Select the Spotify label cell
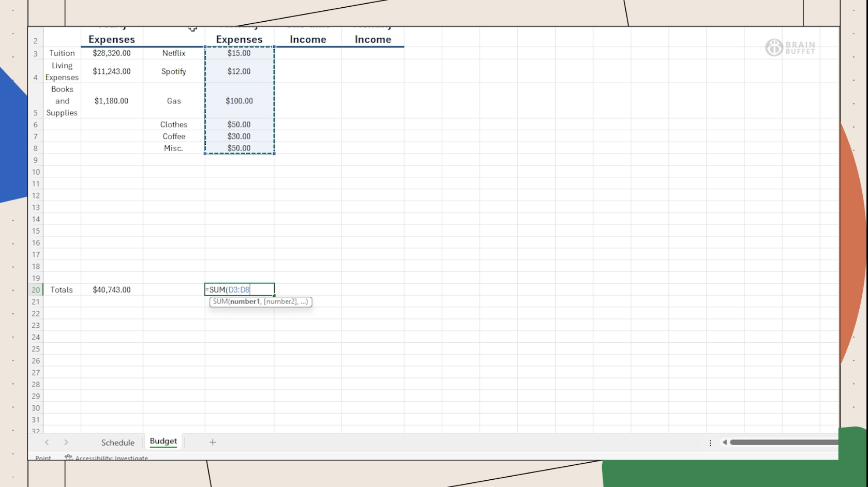 coord(173,71)
